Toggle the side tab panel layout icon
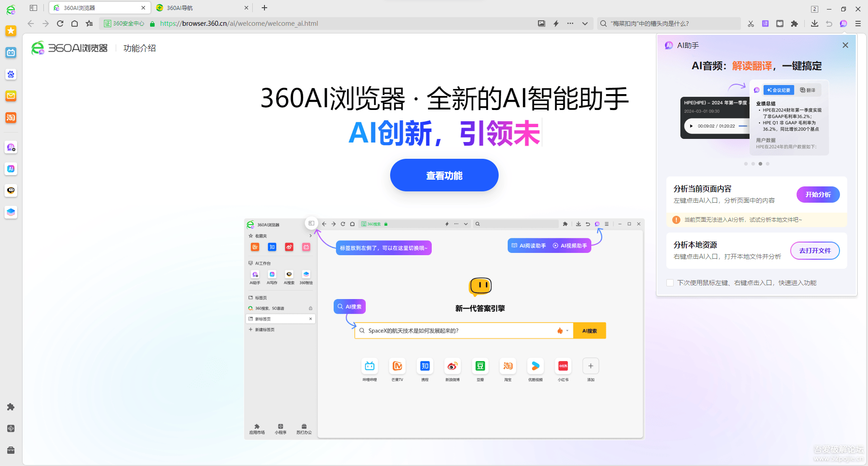Viewport: 868px width, 466px height. click(x=33, y=8)
